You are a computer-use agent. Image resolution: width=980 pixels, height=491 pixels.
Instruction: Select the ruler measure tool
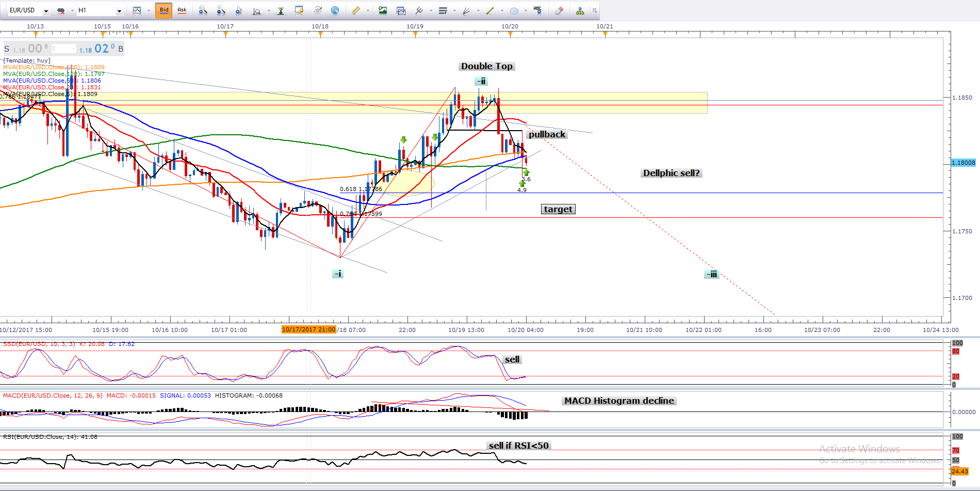pyautogui.click(x=356, y=10)
